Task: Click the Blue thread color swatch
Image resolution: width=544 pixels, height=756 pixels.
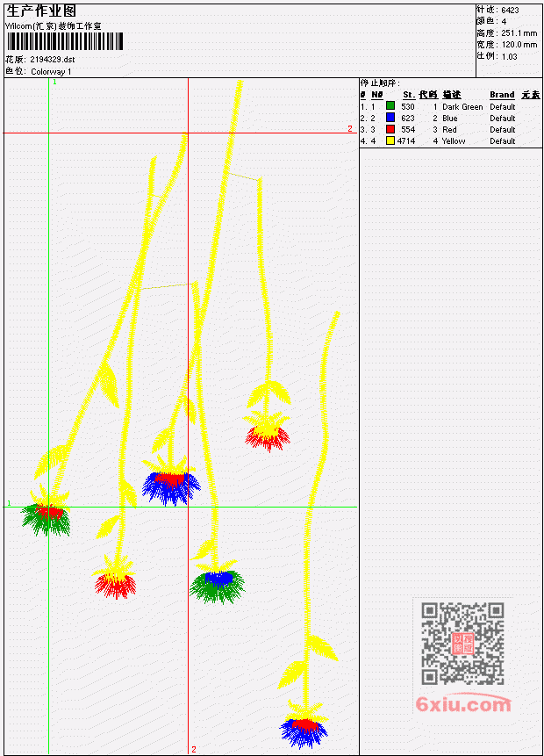Action: [x=390, y=118]
